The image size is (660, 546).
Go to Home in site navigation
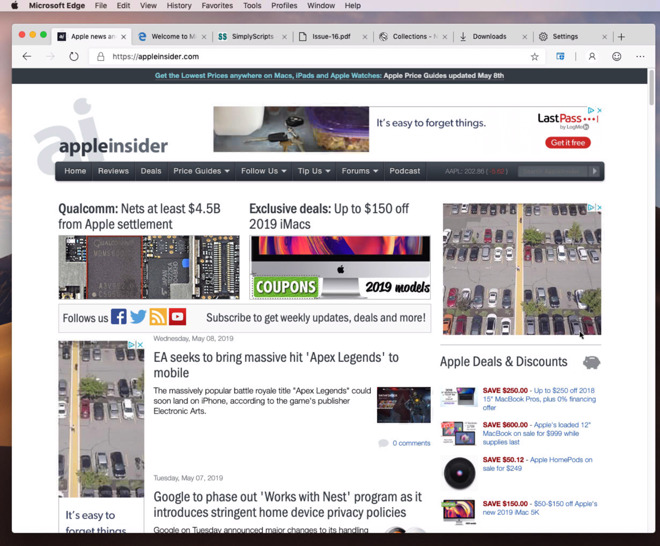click(x=75, y=171)
